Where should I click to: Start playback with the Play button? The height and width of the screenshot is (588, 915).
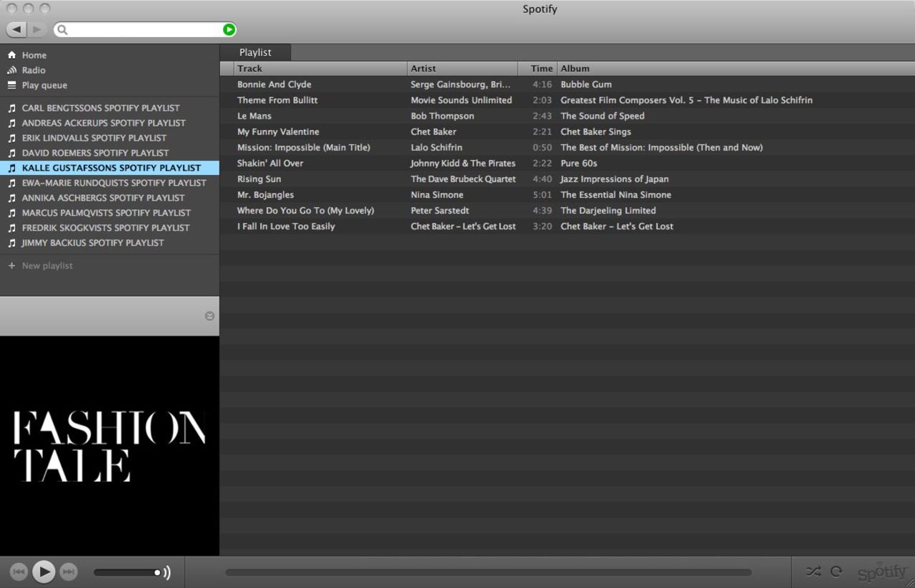(x=44, y=572)
